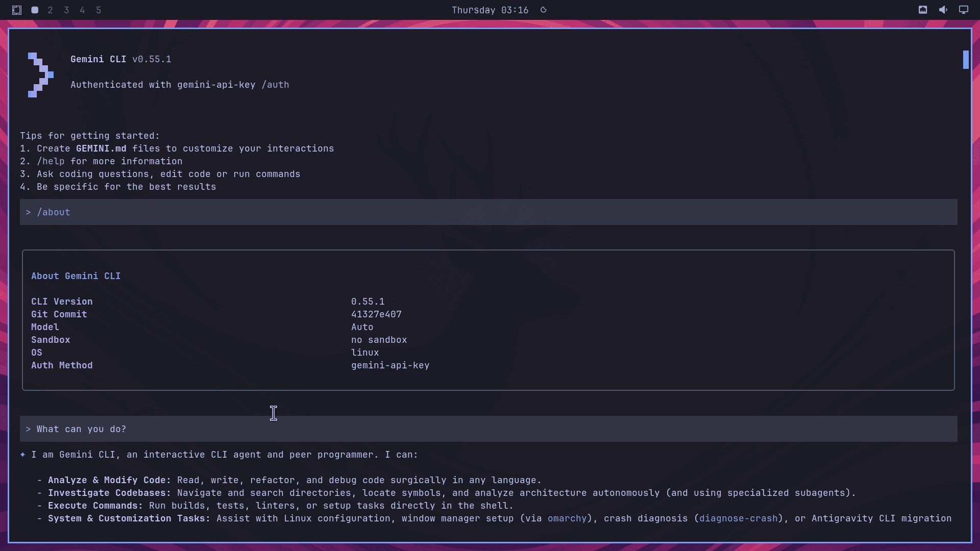This screenshot has height=551, width=980.
Task: Click the "Analyze & Modify Code:" bullet heading
Action: click(x=109, y=480)
